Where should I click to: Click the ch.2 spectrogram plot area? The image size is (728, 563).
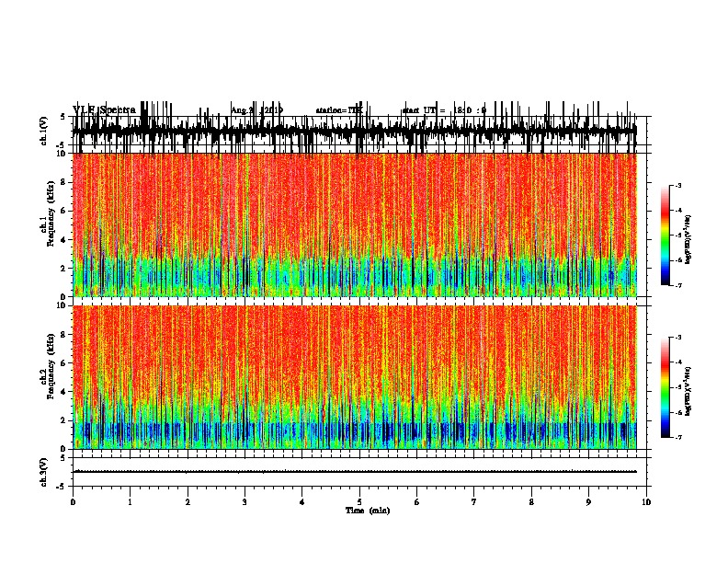tap(355, 377)
